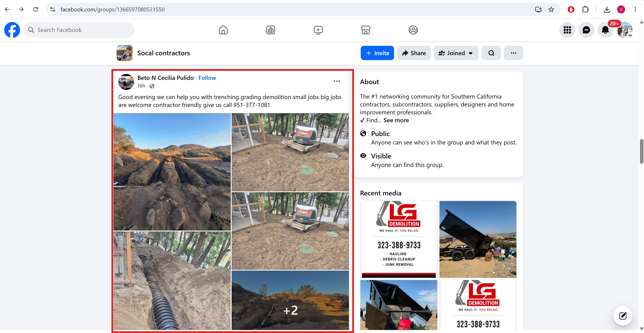Viewport: 644px width, 333px height.
Task: Bookmark this page with the star
Action: pos(551,9)
